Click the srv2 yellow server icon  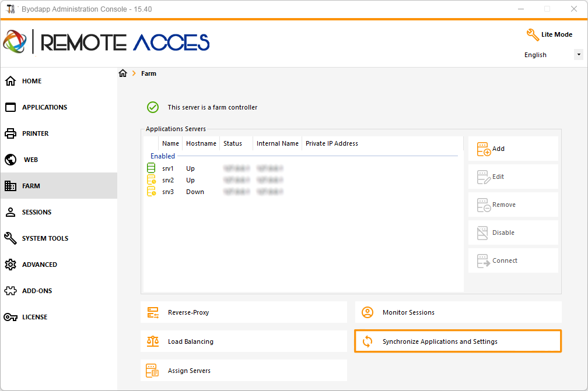coord(151,180)
